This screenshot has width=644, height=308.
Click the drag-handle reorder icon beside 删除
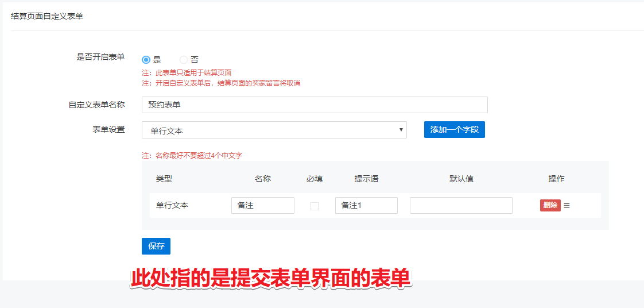[567, 205]
